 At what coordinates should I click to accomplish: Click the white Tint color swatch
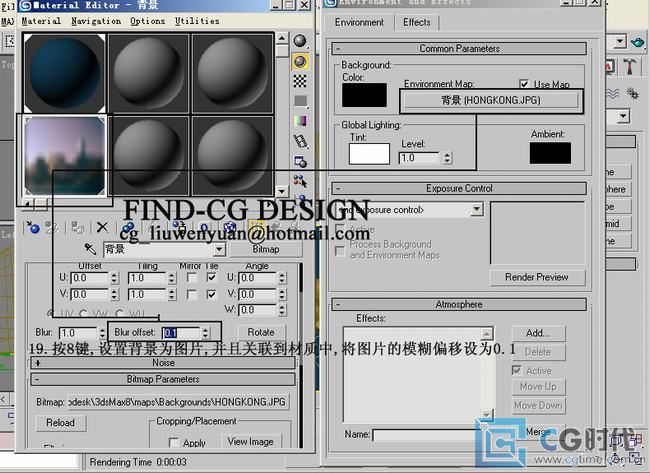click(x=369, y=154)
